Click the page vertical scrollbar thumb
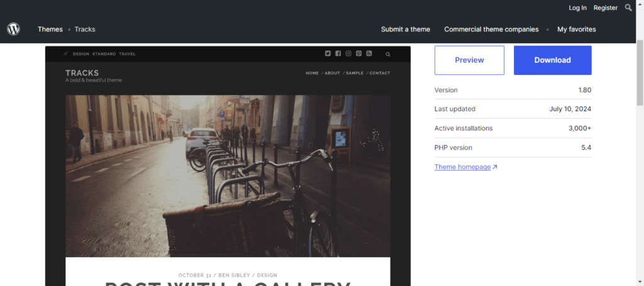The height and width of the screenshot is (286, 644). (640, 73)
